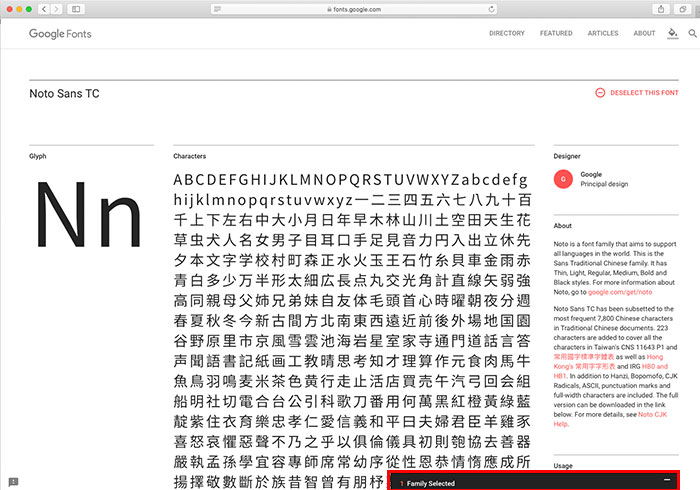The width and height of the screenshot is (700, 490).
Task: Click the ABCDEFGHIJKLMNOPQRSTUVWXYZabcdefg character row
Action: 350,180
